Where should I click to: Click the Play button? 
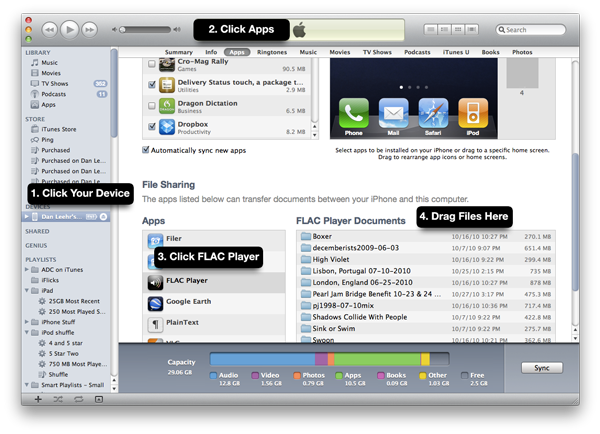point(70,29)
